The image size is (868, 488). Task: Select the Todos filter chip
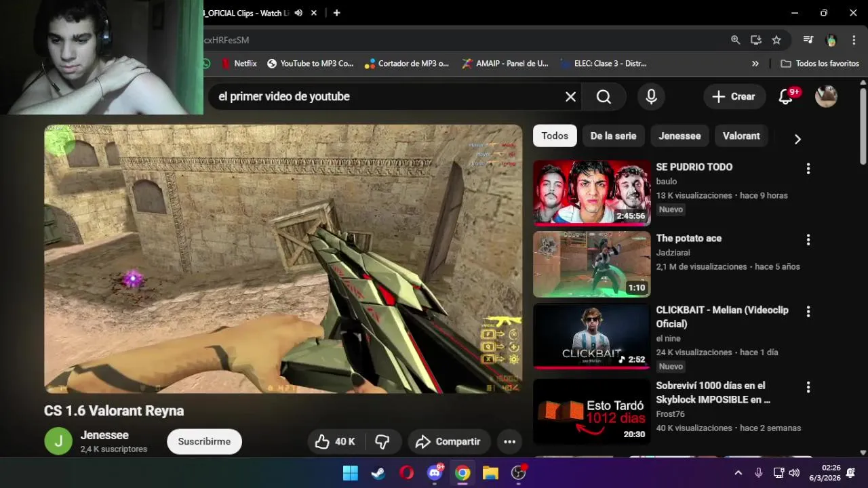point(555,136)
